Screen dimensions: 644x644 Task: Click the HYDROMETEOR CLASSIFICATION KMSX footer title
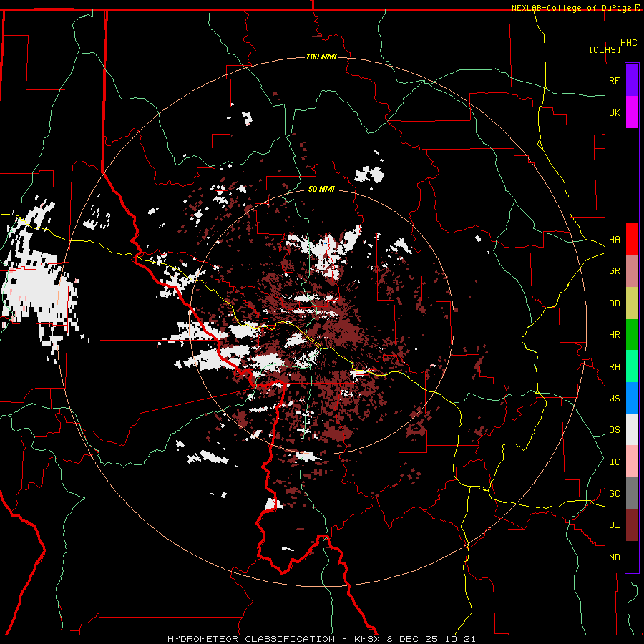[321, 639]
